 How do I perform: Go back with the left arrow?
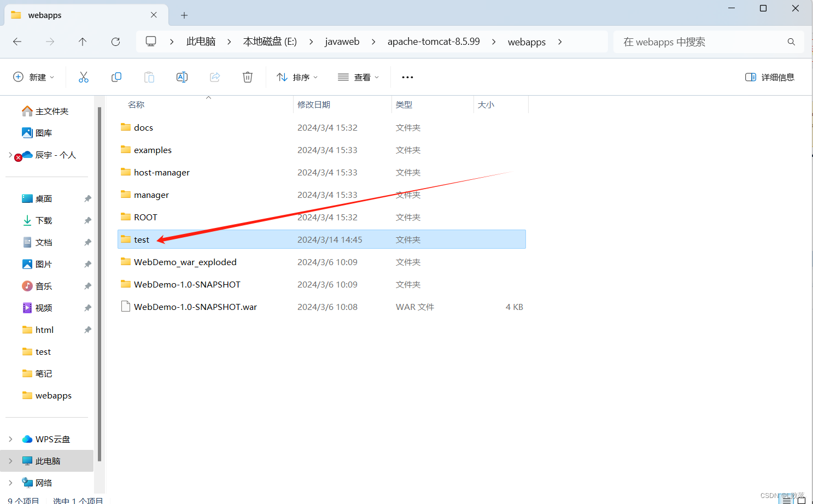tap(17, 42)
